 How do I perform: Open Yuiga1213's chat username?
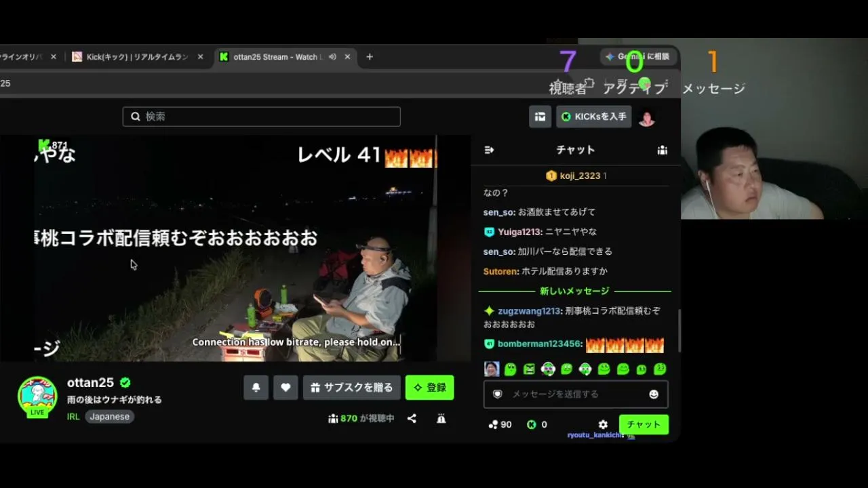pyautogui.click(x=519, y=232)
